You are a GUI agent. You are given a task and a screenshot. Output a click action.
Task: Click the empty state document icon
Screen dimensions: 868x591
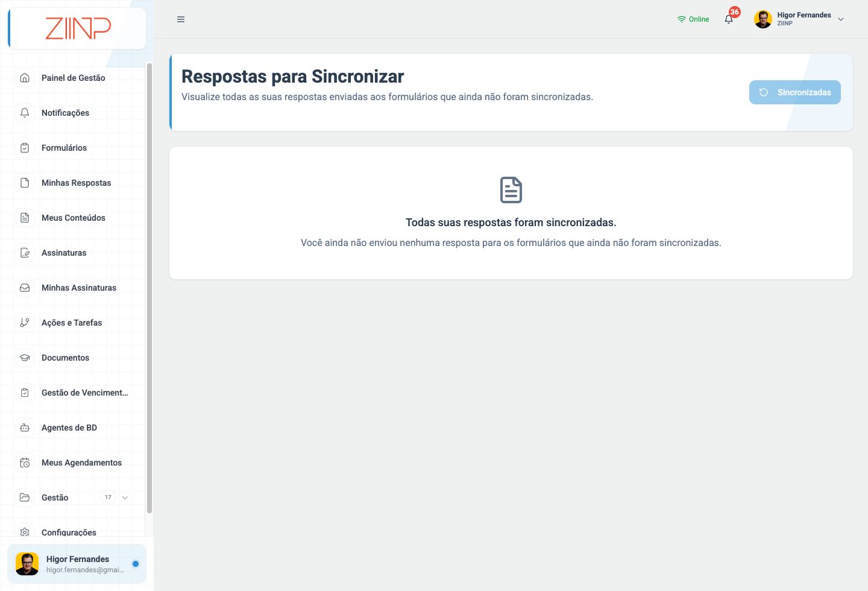511,190
